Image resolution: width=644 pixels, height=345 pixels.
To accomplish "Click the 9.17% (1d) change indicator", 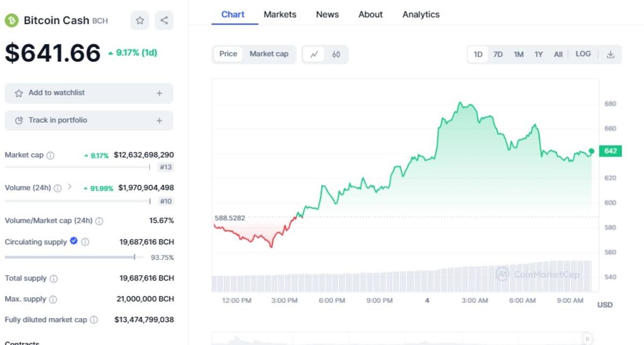I will click(133, 53).
